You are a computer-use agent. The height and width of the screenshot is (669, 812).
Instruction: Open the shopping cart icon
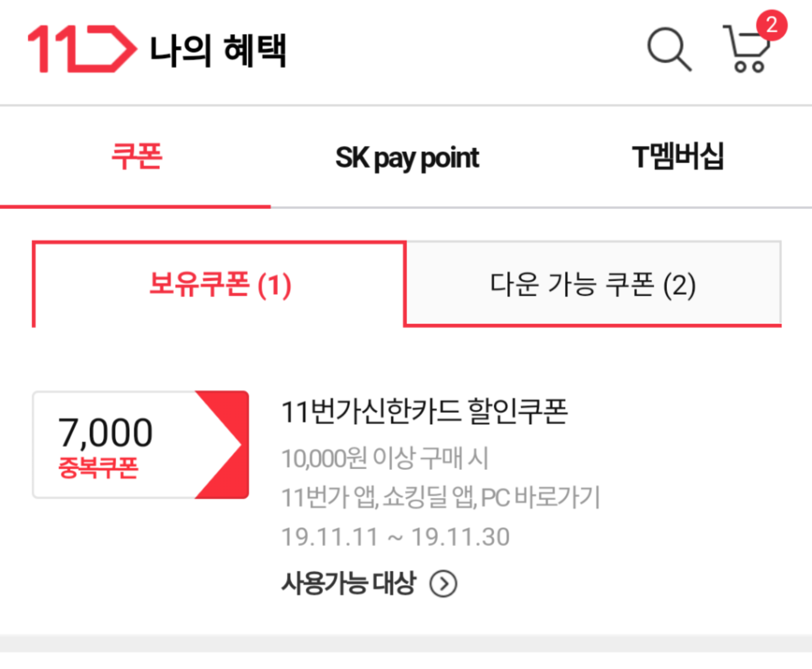pyautogui.click(x=746, y=50)
